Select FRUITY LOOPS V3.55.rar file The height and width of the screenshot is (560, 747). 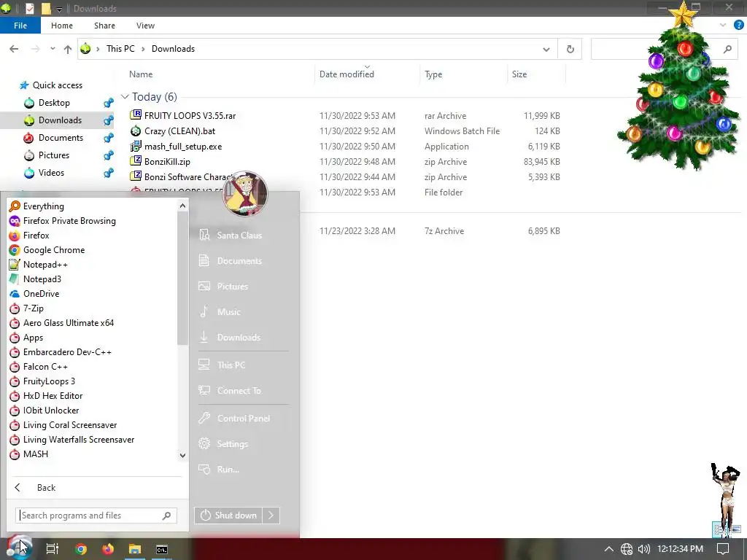click(x=190, y=116)
